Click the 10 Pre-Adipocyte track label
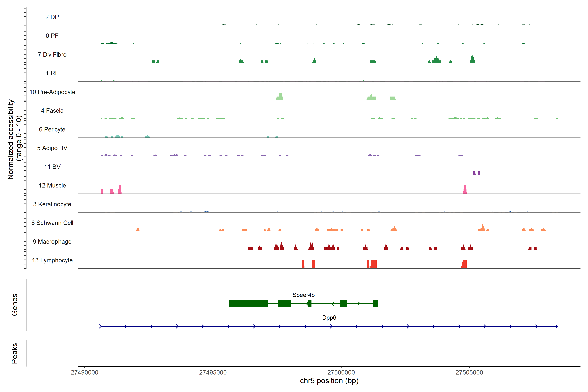This screenshot has width=588, height=392. coord(52,92)
